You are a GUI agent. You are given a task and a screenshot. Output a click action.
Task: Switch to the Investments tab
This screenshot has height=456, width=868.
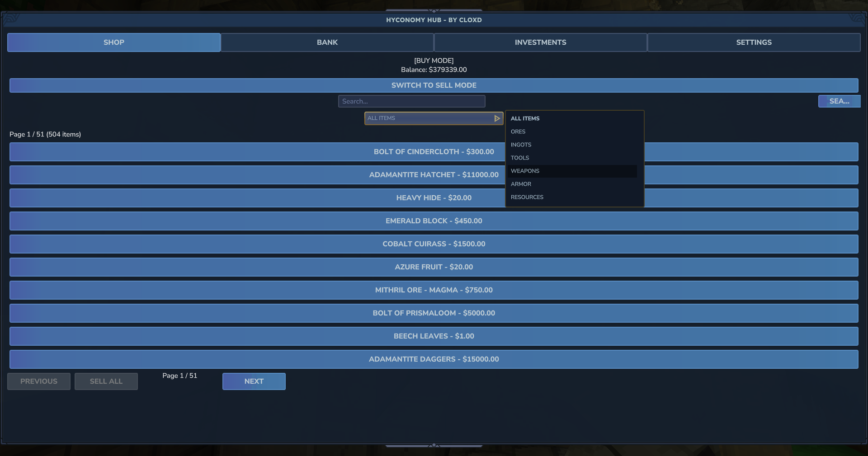(x=540, y=42)
